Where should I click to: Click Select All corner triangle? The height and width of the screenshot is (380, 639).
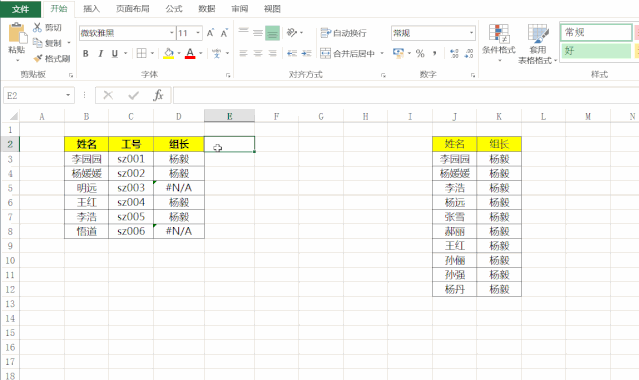(13, 117)
